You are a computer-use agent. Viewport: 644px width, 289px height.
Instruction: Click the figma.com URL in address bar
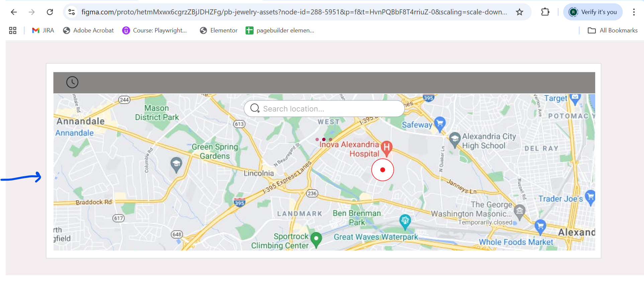coord(294,12)
